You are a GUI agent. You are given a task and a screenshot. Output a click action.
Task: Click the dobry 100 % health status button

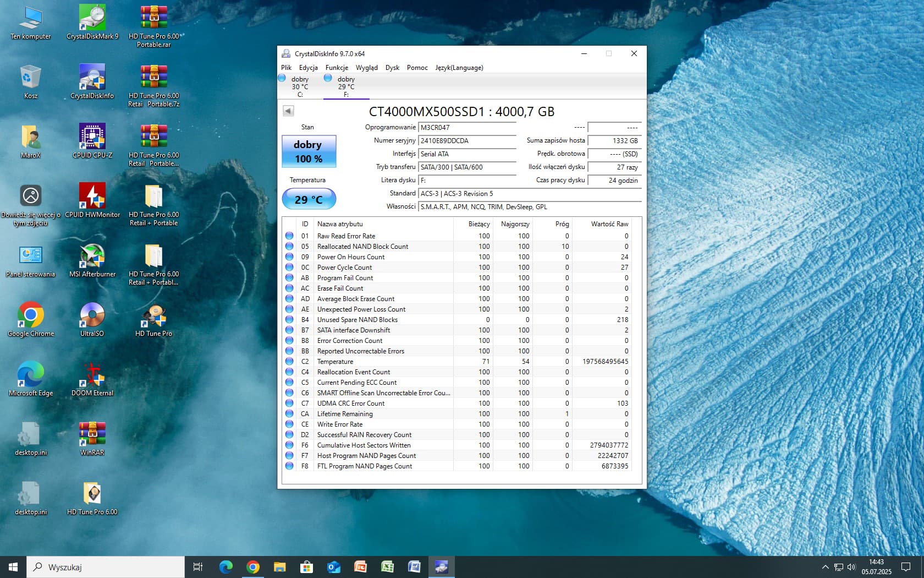(x=309, y=151)
